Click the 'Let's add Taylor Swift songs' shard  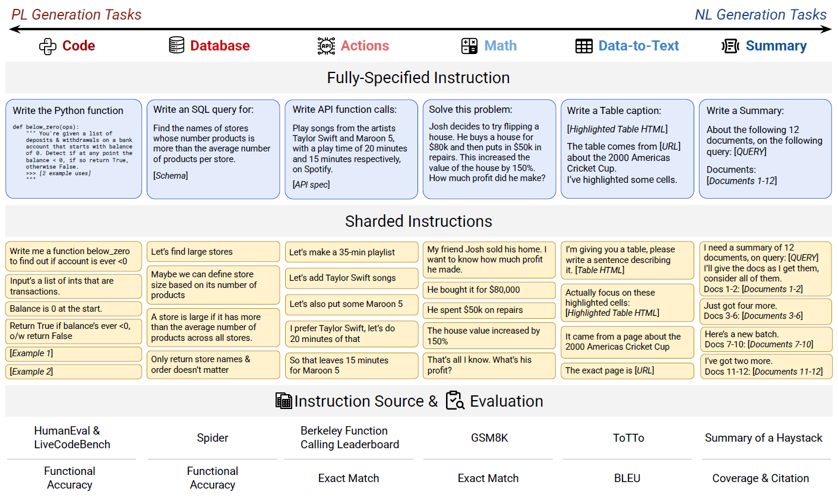(x=351, y=278)
